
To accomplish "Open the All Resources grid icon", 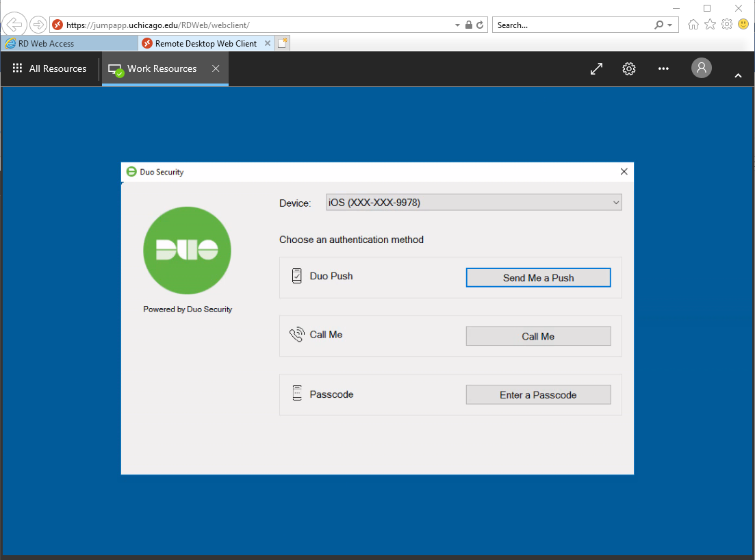I will pos(17,68).
